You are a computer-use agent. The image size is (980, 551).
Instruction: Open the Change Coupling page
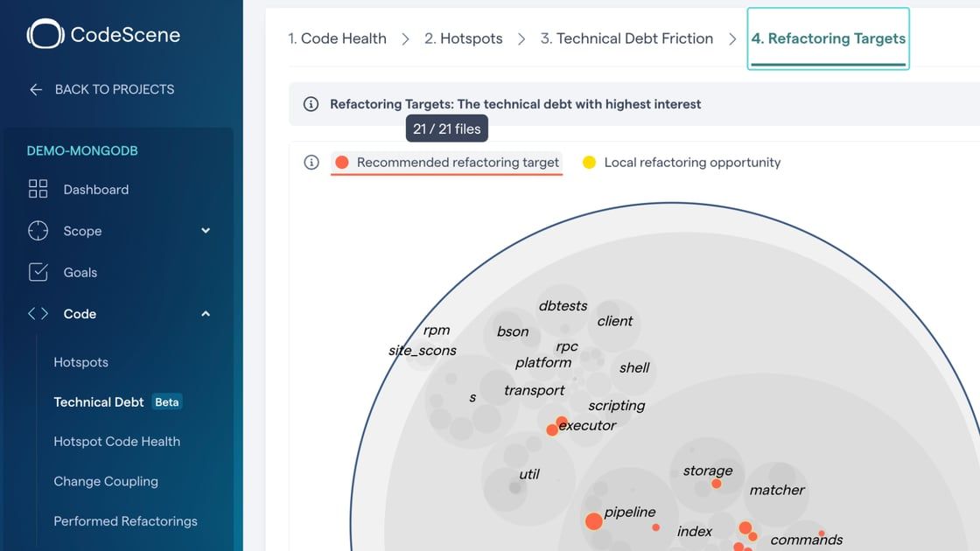click(x=106, y=481)
